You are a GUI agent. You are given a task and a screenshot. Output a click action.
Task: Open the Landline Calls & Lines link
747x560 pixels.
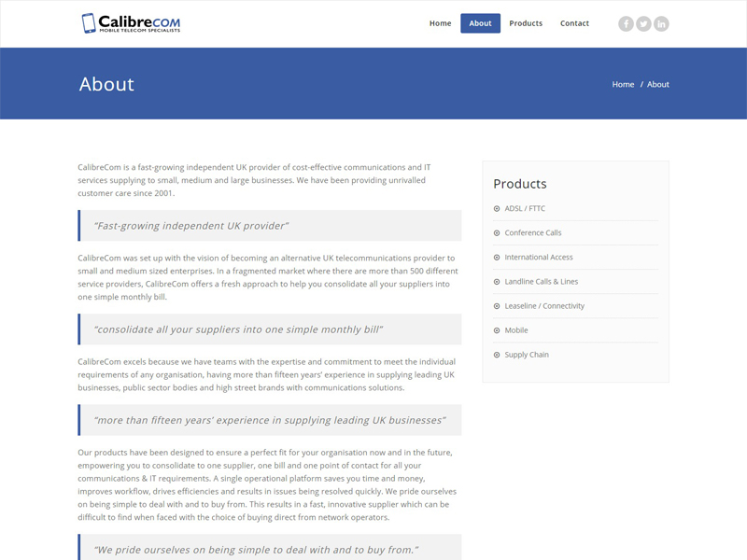542,282
